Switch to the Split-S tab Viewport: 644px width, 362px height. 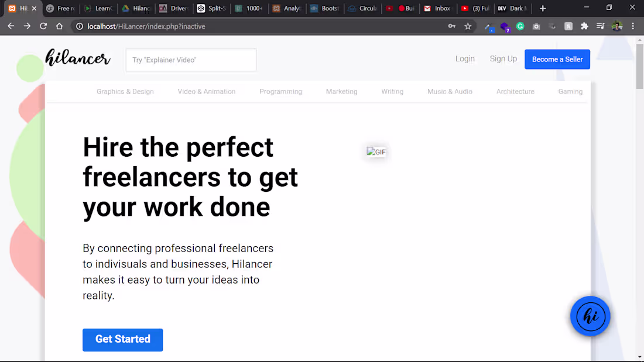212,8
